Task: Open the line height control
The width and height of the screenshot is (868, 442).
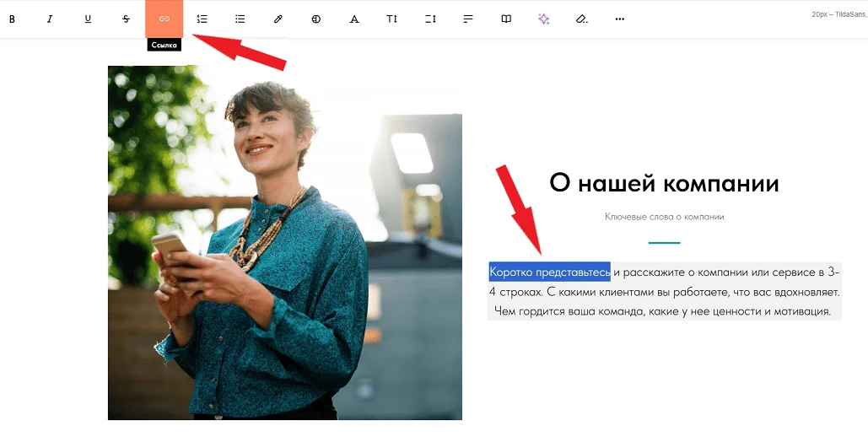Action: click(430, 19)
